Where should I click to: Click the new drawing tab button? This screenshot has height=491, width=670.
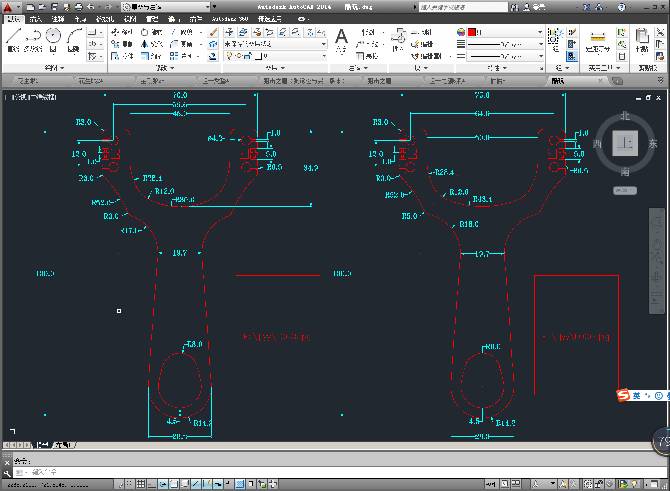(x=617, y=81)
